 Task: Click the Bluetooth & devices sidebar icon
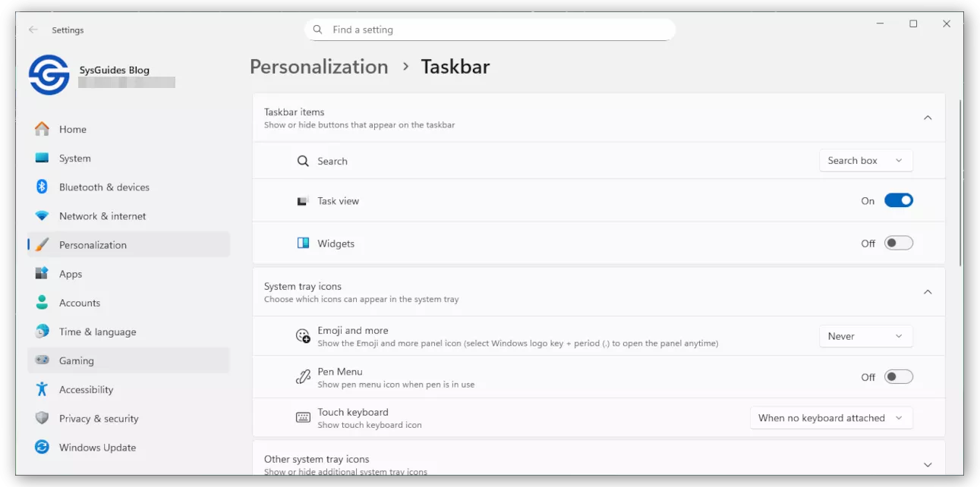pyautogui.click(x=43, y=187)
